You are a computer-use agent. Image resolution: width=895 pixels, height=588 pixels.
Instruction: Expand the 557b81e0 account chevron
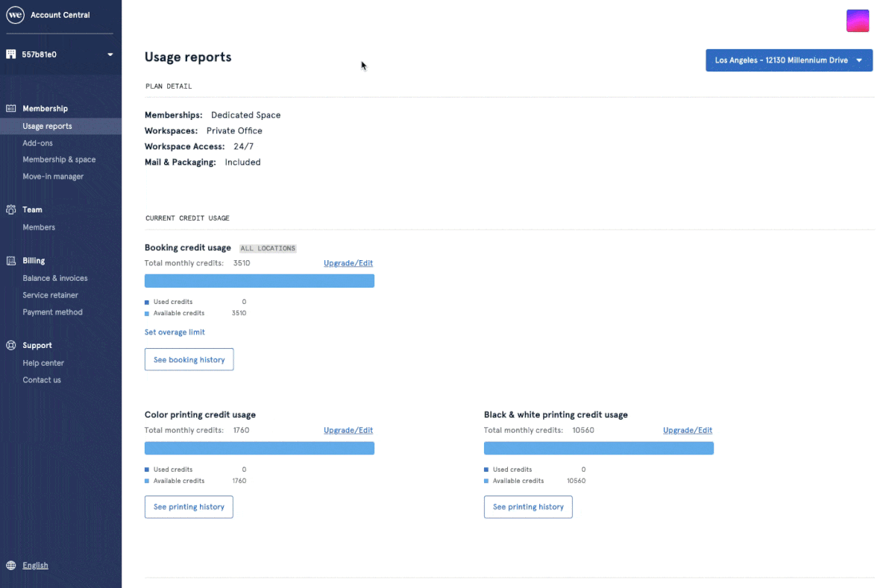tap(109, 54)
